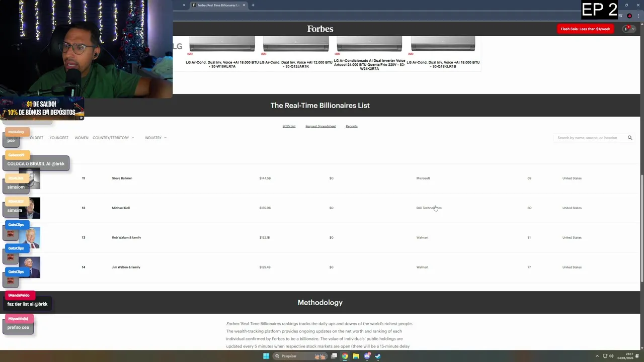Open the 2025 List link
Screen dimensions: 644x362
click(x=289, y=126)
